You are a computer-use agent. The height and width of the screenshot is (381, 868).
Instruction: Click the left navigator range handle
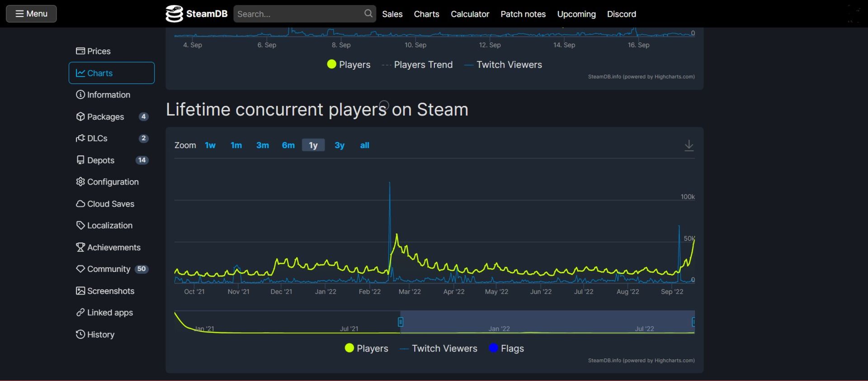pos(401,322)
